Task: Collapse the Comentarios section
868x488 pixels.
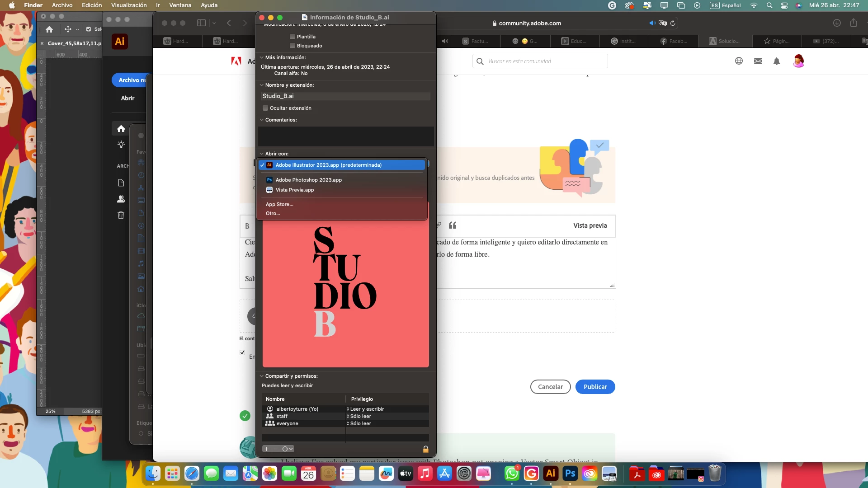Action: (x=261, y=120)
